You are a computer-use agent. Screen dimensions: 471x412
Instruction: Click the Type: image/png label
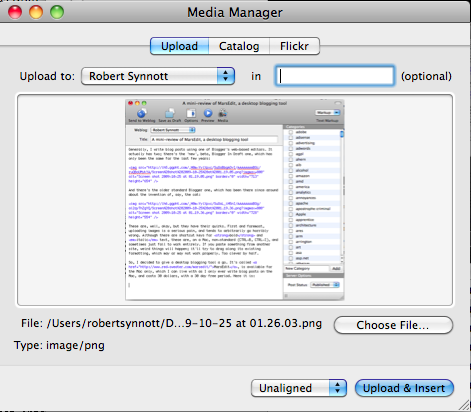click(59, 345)
